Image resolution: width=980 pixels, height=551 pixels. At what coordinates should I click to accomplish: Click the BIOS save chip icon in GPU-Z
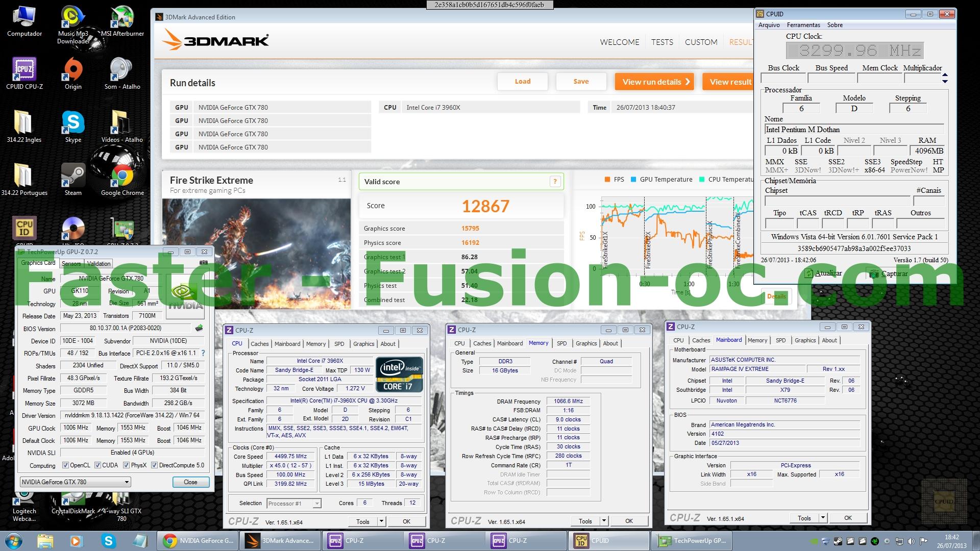click(199, 328)
